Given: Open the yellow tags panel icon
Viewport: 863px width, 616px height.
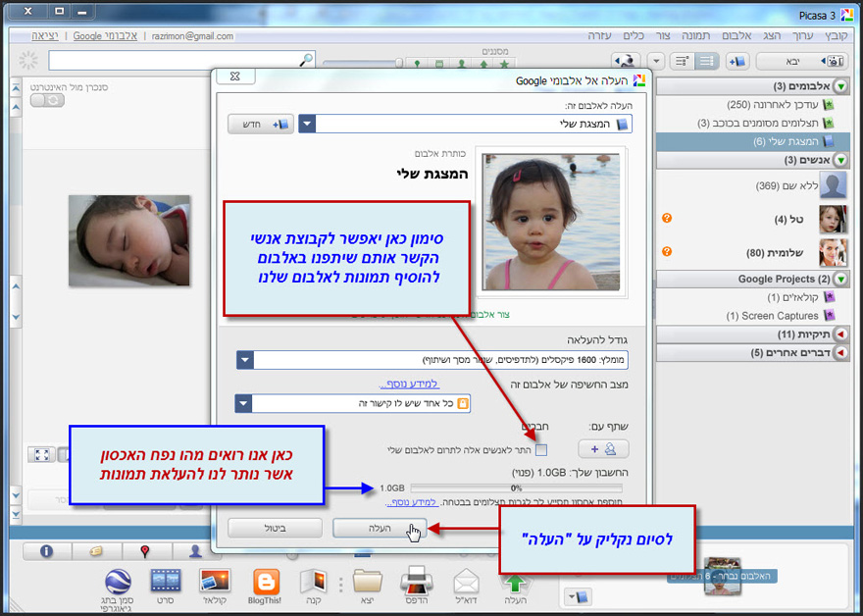Looking at the screenshot, I should tap(96, 551).
